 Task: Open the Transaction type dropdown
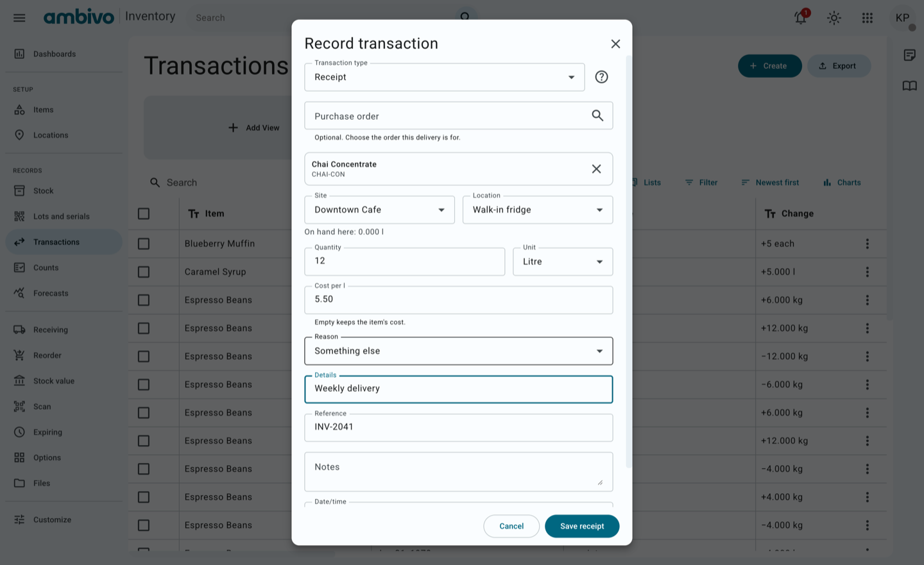(445, 77)
